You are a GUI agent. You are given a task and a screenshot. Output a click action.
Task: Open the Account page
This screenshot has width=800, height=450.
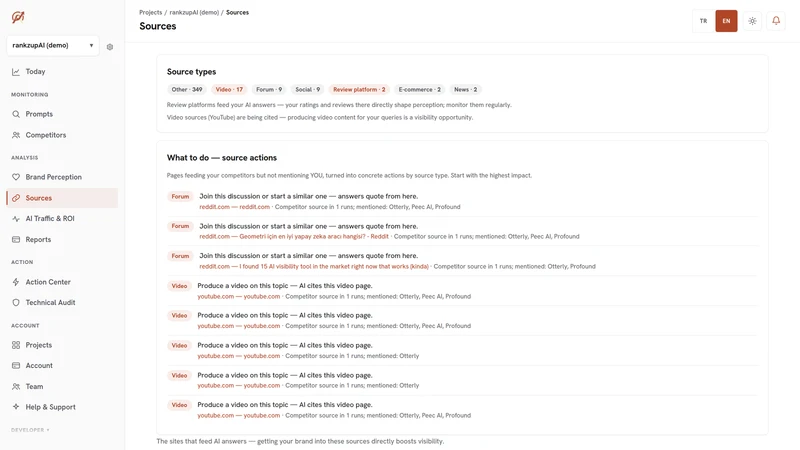tap(62, 366)
